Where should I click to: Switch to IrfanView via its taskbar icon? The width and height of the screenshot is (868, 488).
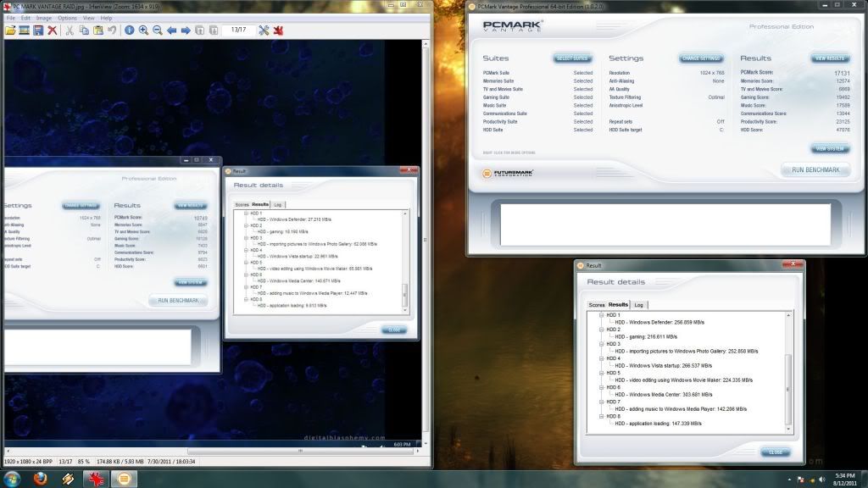[x=96, y=479]
